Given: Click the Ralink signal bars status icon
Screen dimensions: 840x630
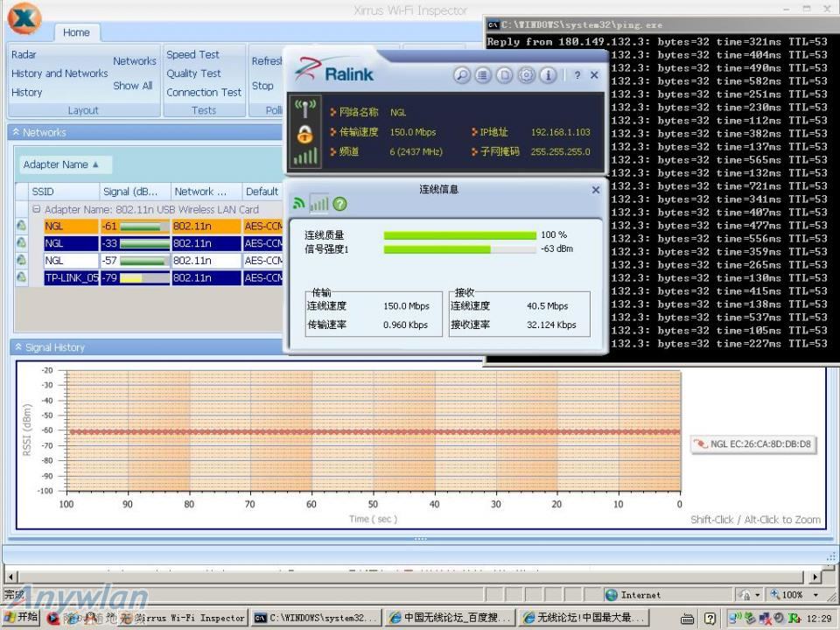Looking at the screenshot, I should [x=304, y=156].
